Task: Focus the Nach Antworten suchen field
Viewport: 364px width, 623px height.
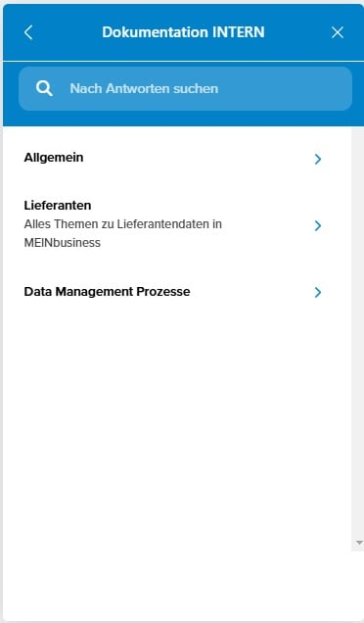Action: pos(185,88)
